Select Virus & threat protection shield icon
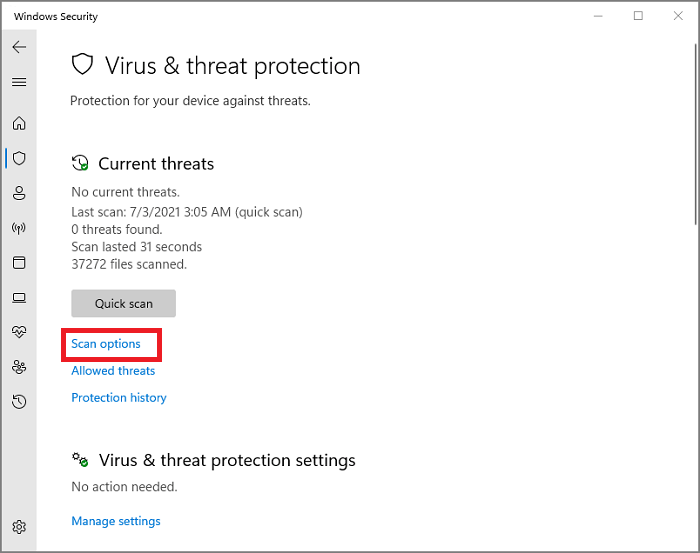The width and height of the screenshot is (700, 553). [x=19, y=158]
